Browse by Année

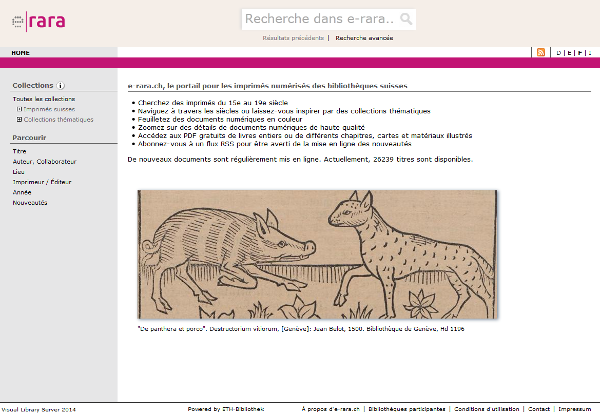pos(22,192)
